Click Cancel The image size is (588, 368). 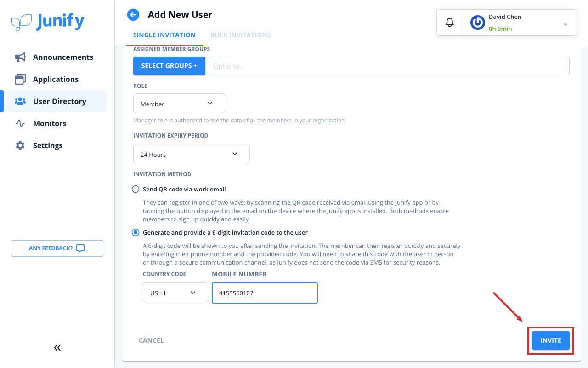pyautogui.click(x=151, y=340)
